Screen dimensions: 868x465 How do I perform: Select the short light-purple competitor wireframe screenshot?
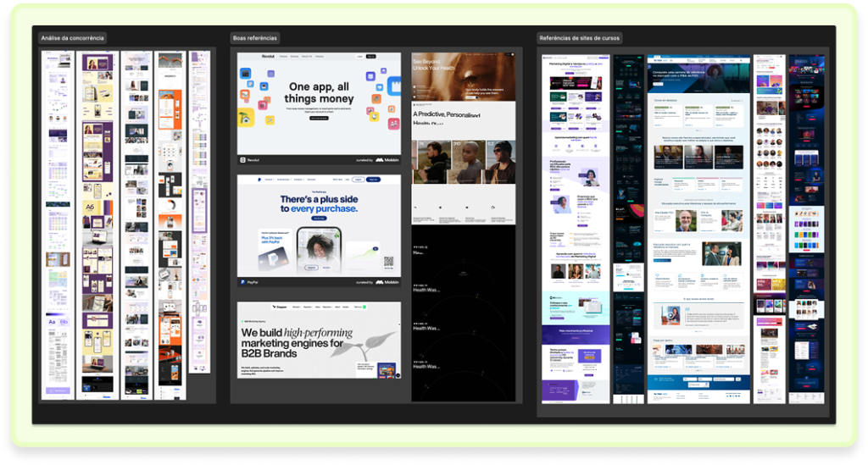[199, 213]
